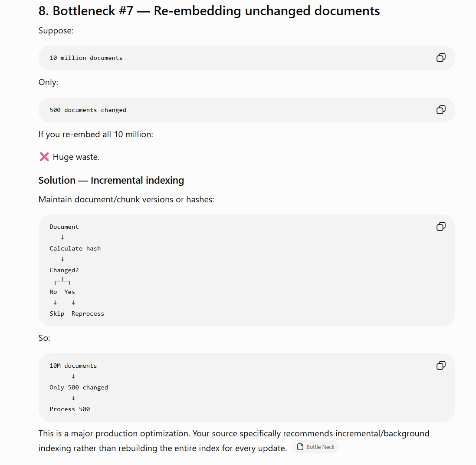
Task: Click the "Suppose:" paragraph text
Action: [56, 31]
